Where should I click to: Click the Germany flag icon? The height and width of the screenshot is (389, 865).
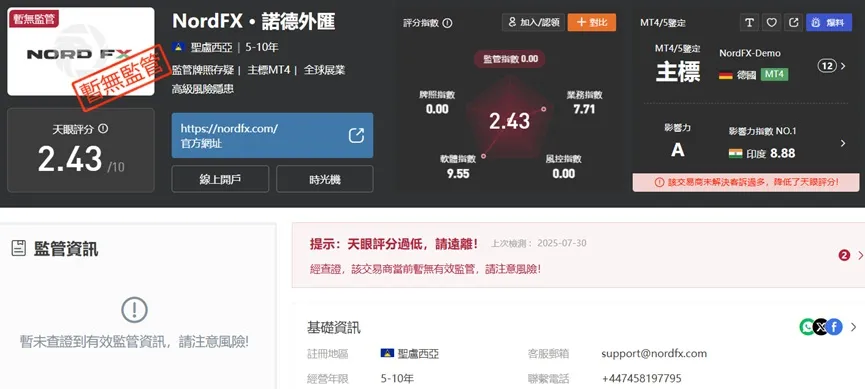725,75
